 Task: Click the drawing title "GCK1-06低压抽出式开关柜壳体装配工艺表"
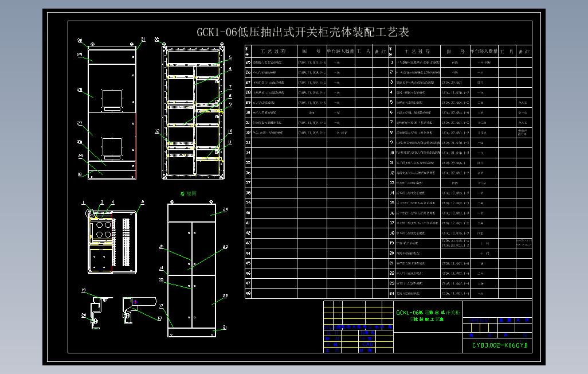pos(303,32)
